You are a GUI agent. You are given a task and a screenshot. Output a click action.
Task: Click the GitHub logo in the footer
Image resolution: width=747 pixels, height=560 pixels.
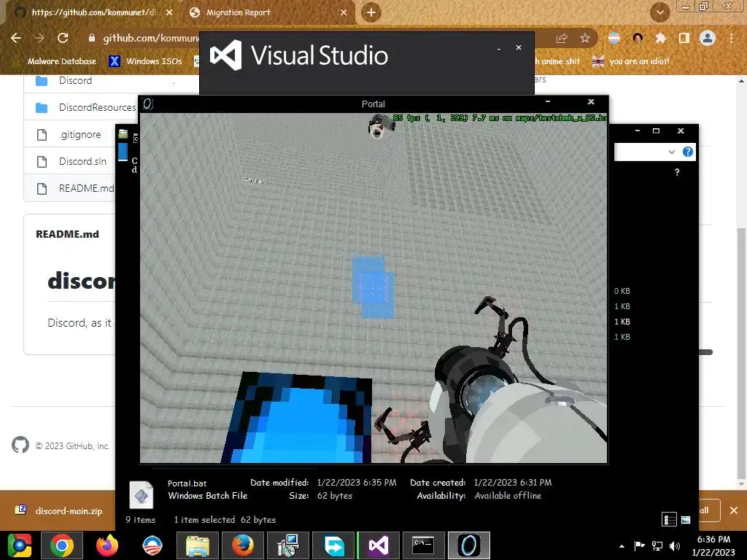pos(20,446)
